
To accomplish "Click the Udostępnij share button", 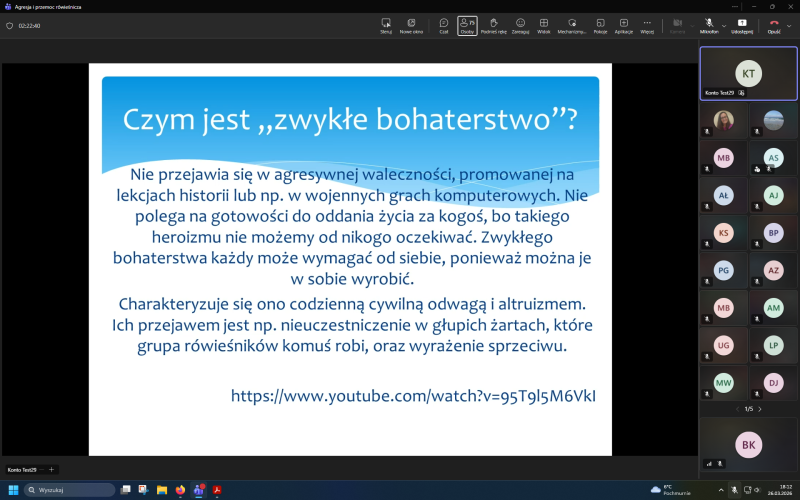I will 742,25.
